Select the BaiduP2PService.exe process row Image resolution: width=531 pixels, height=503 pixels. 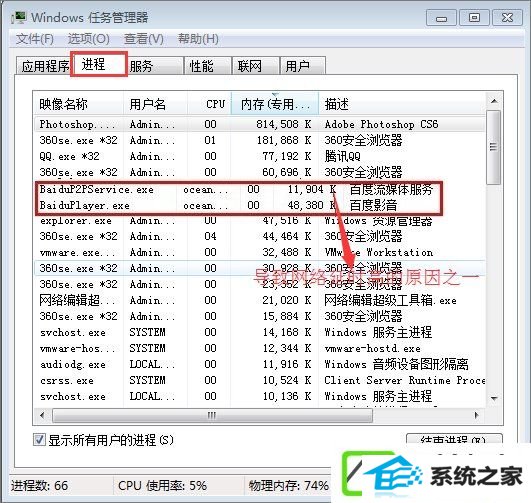[x=239, y=189]
